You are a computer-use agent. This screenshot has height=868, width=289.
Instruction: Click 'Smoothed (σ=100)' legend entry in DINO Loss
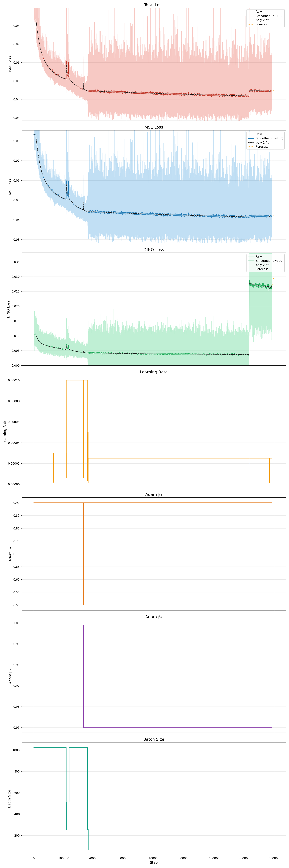(269, 261)
